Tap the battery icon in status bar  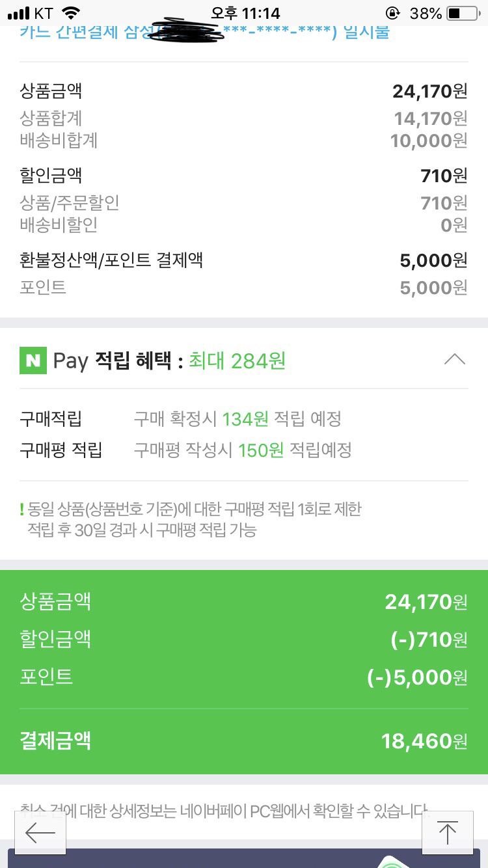[x=462, y=13]
